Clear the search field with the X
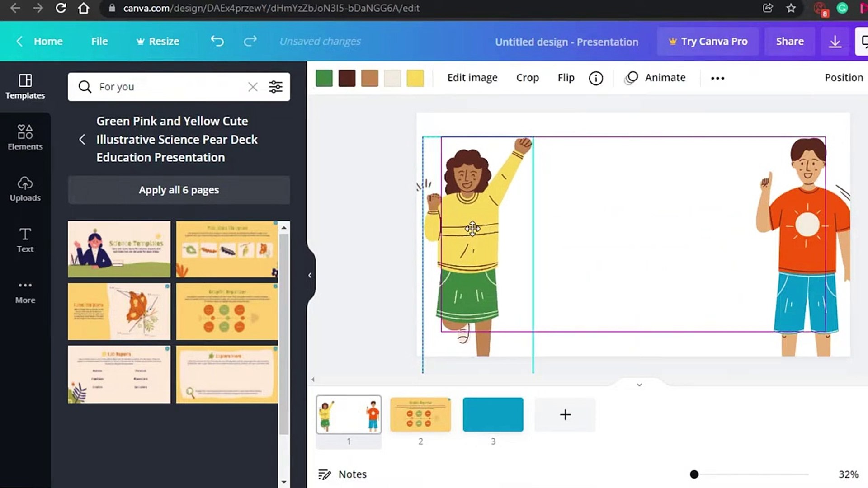The image size is (868, 488). click(x=253, y=87)
